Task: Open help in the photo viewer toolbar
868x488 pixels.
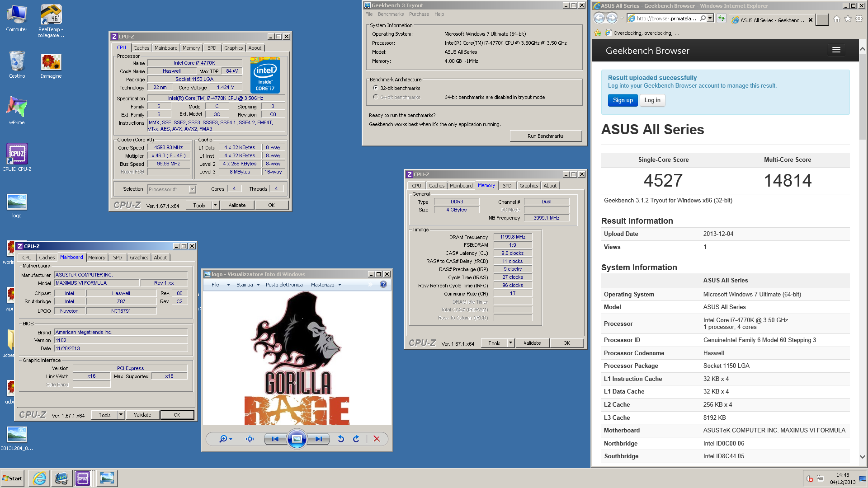Action: click(x=383, y=284)
